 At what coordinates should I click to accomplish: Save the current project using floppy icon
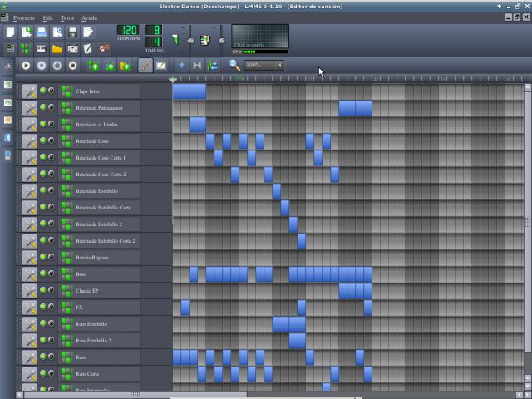tap(72, 32)
